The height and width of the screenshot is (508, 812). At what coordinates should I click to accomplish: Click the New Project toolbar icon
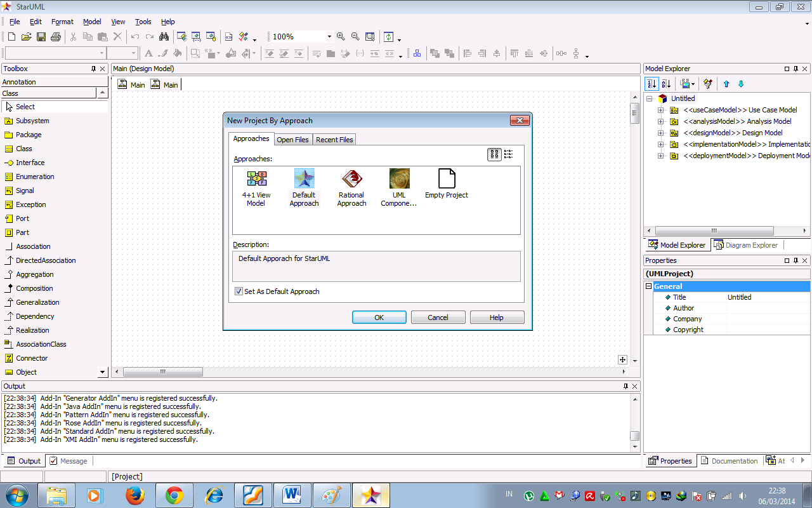tap(11, 37)
